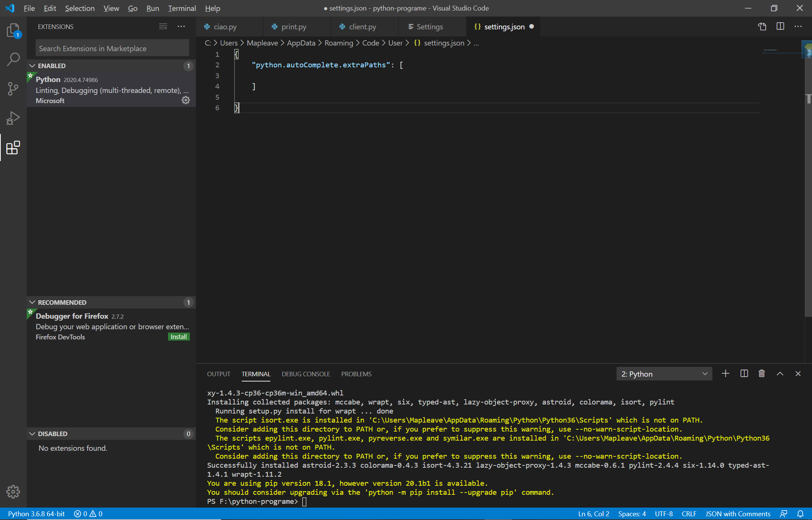Open the Run and Debug view
Image resolution: width=812 pixels, height=520 pixels.
point(13,118)
